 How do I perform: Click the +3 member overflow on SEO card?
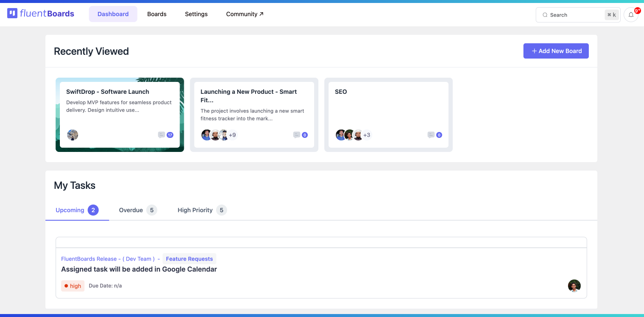[366, 135]
